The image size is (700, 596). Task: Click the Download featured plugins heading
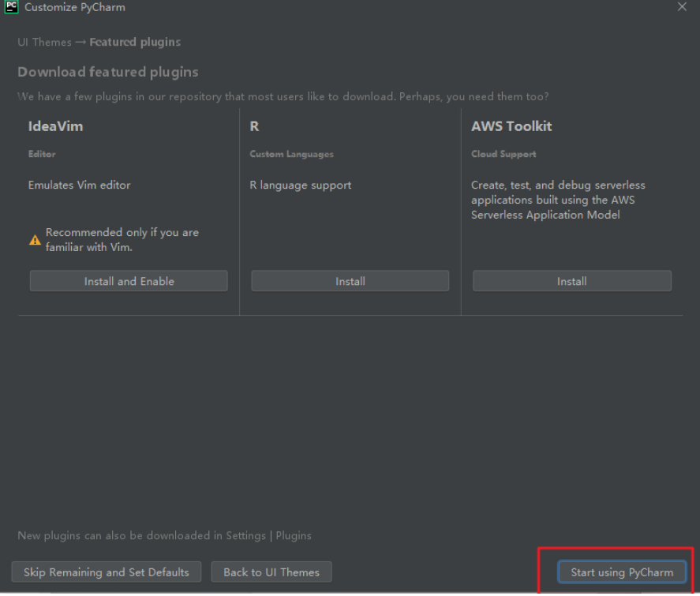pos(108,72)
